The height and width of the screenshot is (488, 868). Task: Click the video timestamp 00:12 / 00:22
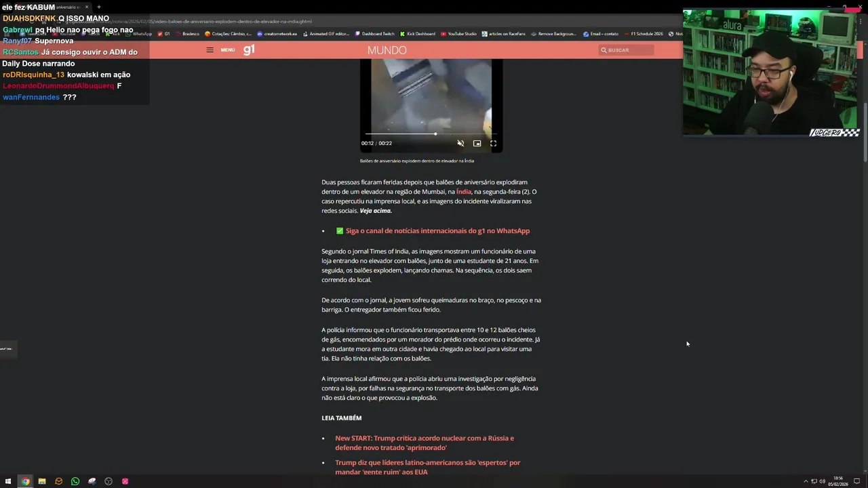376,143
